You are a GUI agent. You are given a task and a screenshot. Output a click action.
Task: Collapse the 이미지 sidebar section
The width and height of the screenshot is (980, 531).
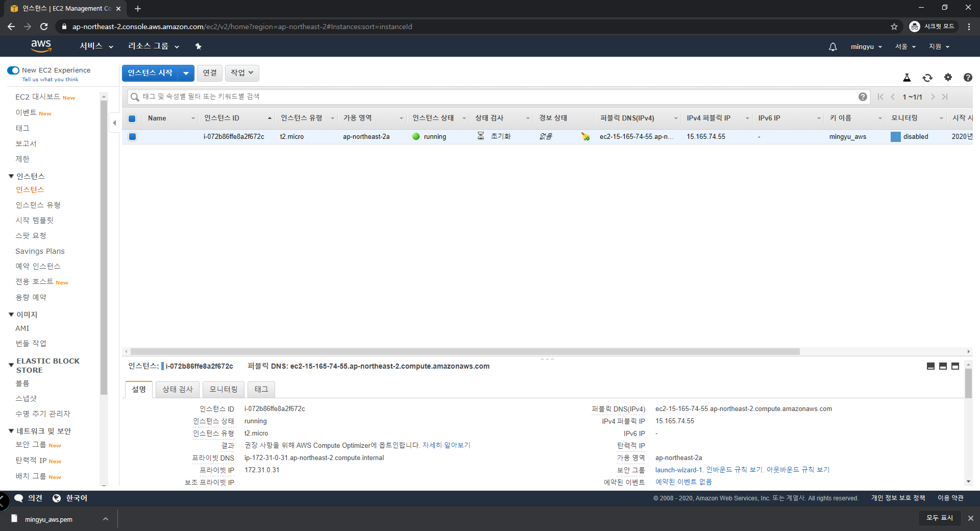click(x=11, y=315)
